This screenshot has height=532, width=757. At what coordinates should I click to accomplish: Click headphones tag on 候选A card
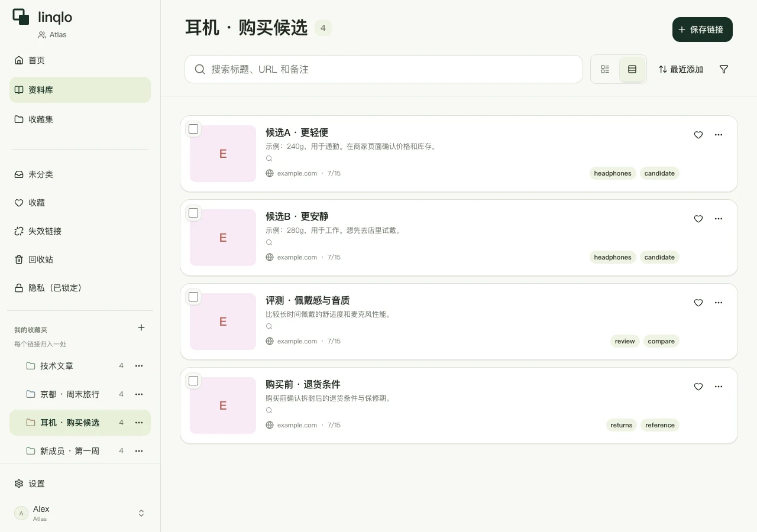[x=613, y=173]
